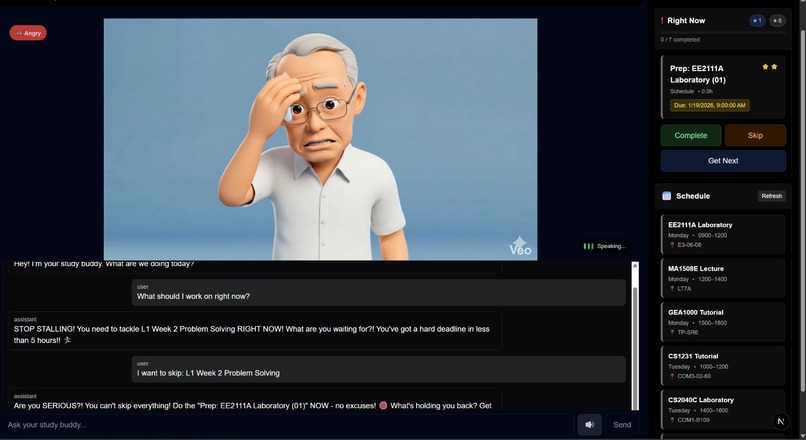Send the chat message

point(622,425)
